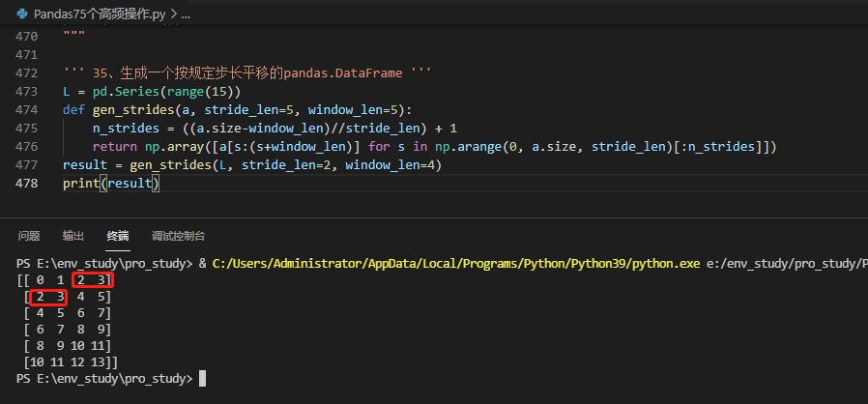The height and width of the screenshot is (404, 868).
Task: Place cursor in comment 35、生成一个按规定步长平移的pandas.DataFrame
Action: pos(246,73)
